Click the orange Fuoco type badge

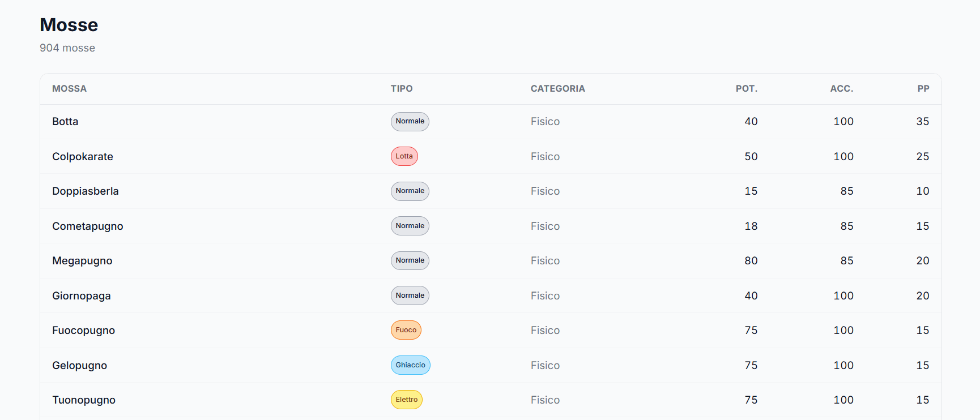click(406, 330)
